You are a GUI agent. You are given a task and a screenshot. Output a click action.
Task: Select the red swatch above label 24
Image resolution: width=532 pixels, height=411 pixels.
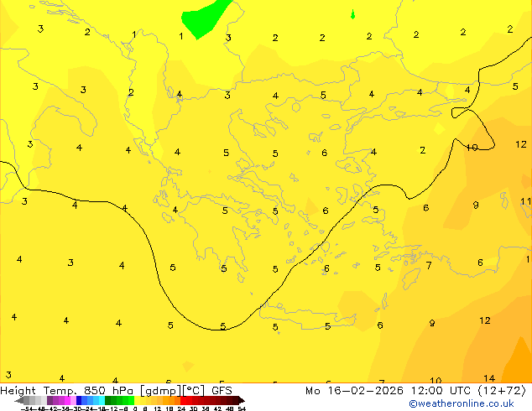(183, 401)
